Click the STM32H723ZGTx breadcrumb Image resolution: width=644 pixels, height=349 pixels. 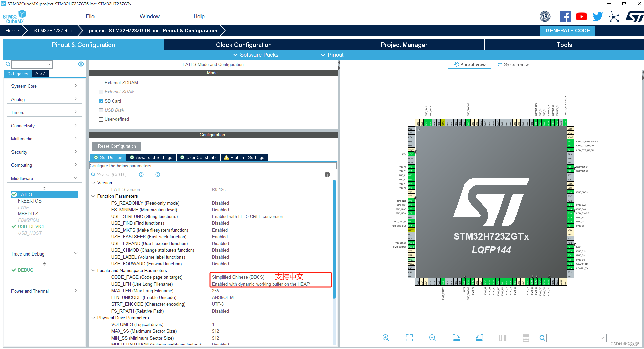point(53,31)
